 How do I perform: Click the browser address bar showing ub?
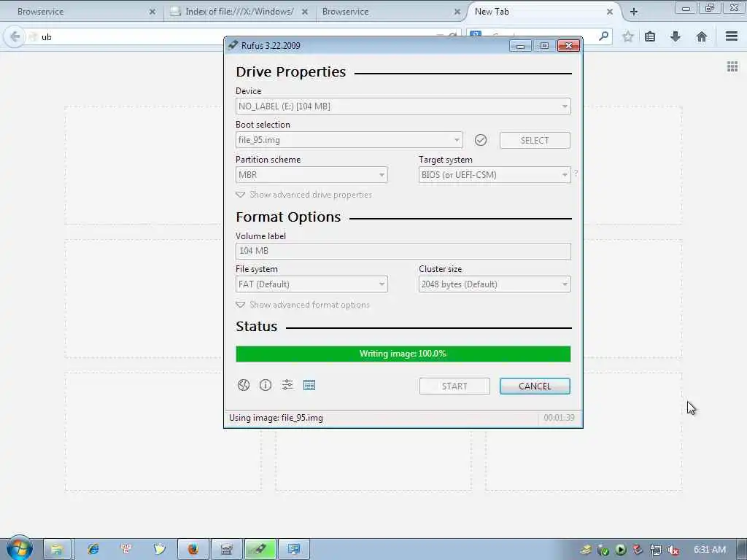point(239,36)
